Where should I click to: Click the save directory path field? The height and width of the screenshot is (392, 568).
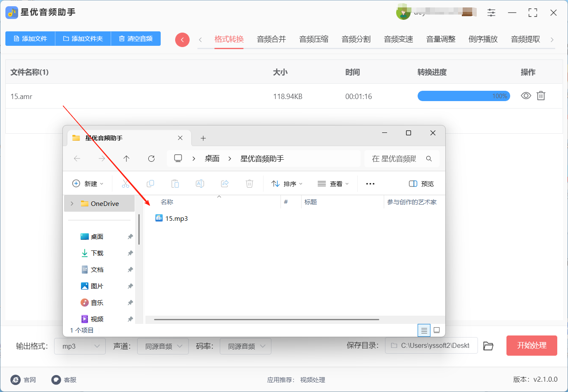click(431, 345)
